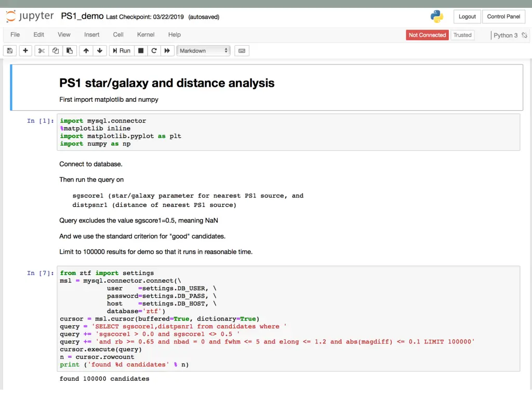Click the Python logo icon

(x=436, y=16)
